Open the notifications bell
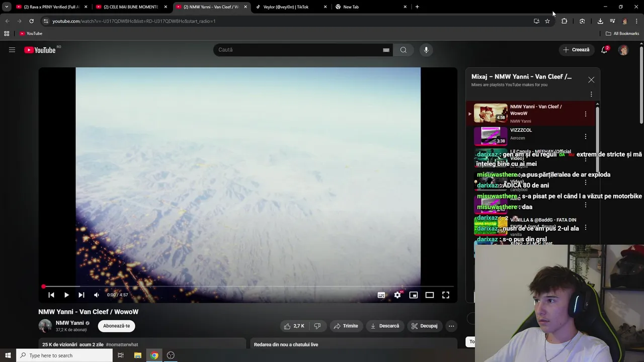This screenshot has width=644, height=362. coord(604,50)
